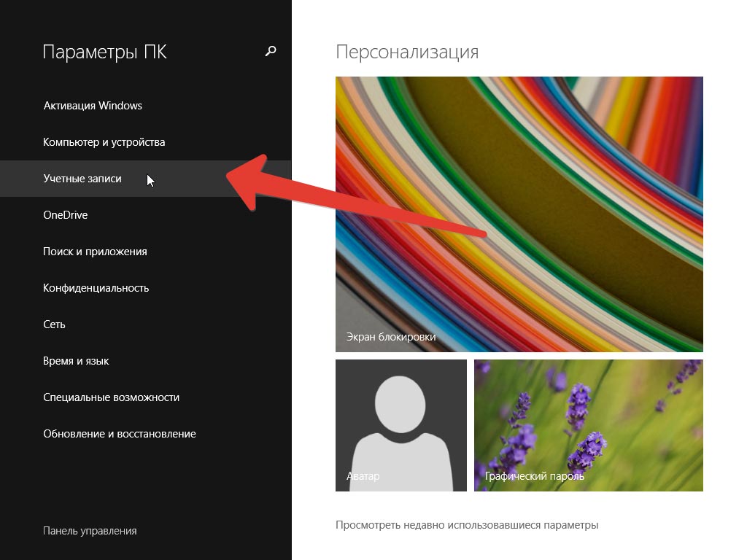Open Поиск и приложения category
The image size is (747, 560).
[x=95, y=252]
